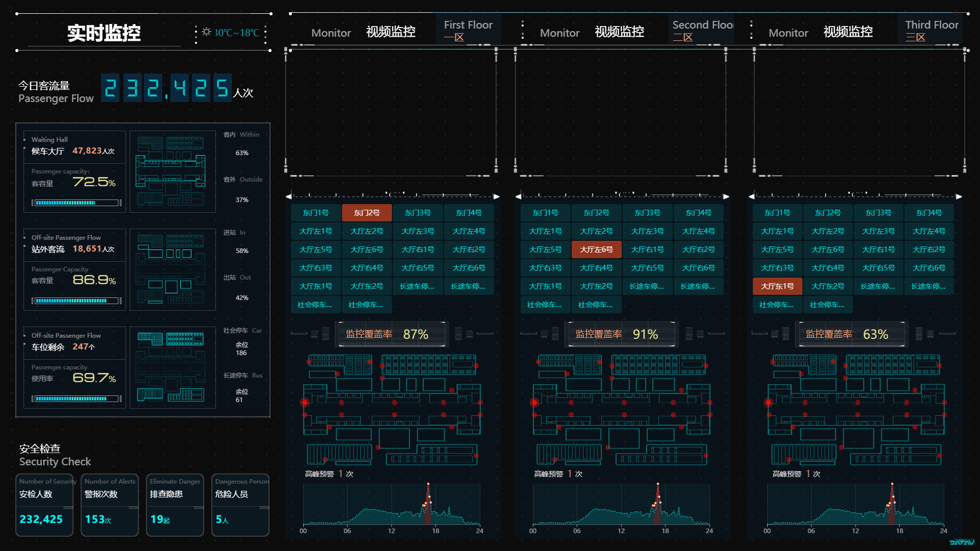Select camera 大厅左2号 in Third Floor grid
Screen dimensions: 980x551
[x=828, y=231]
